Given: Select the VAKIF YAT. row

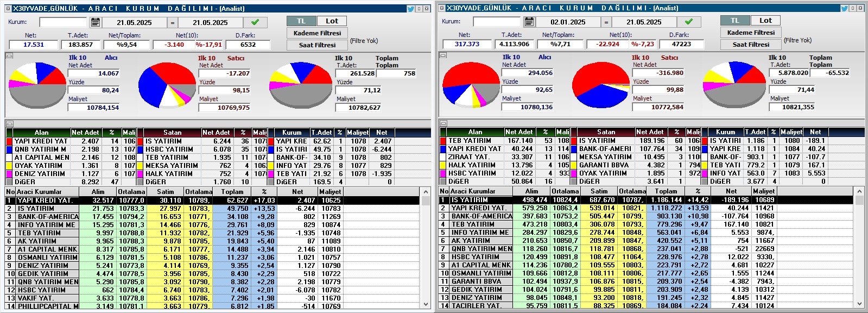Looking at the screenshot, I should coord(212,298).
